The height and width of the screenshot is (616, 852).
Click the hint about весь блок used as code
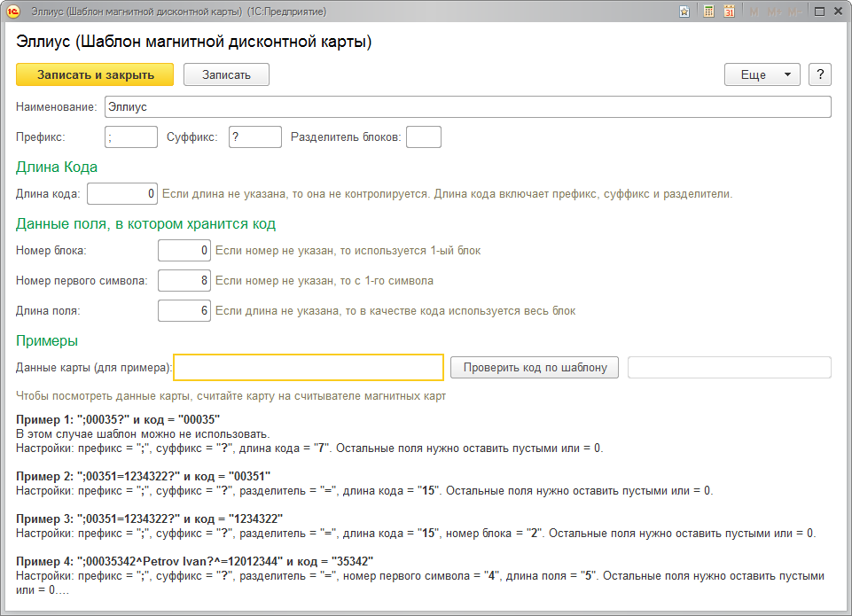tap(395, 311)
